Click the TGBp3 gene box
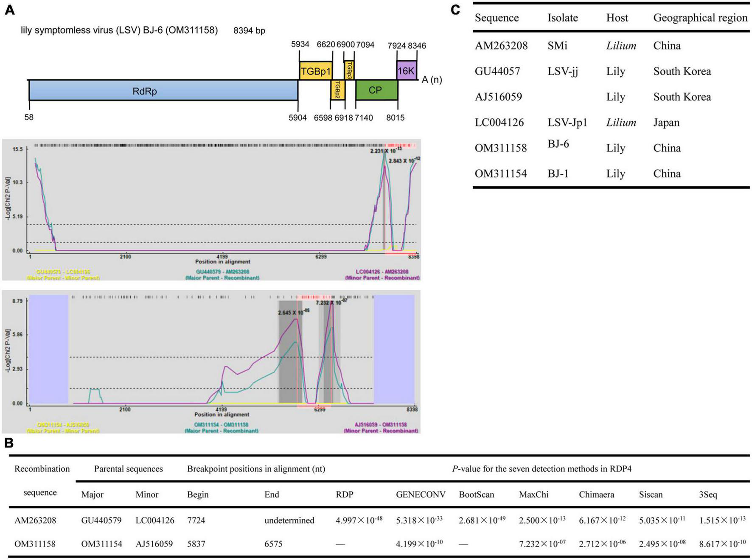Screen dimensions: 752x560 tap(349, 67)
